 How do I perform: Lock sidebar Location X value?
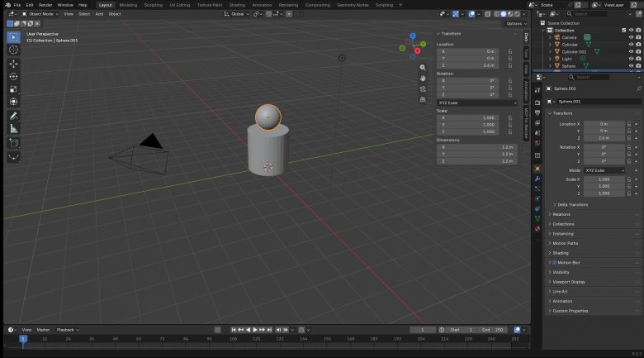coord(510,51)
